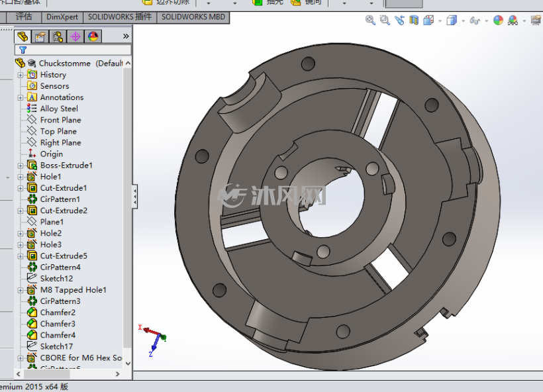Click the Apply Scene icon
The width and height of the screenshot is (543, 392).
(513, 21)
